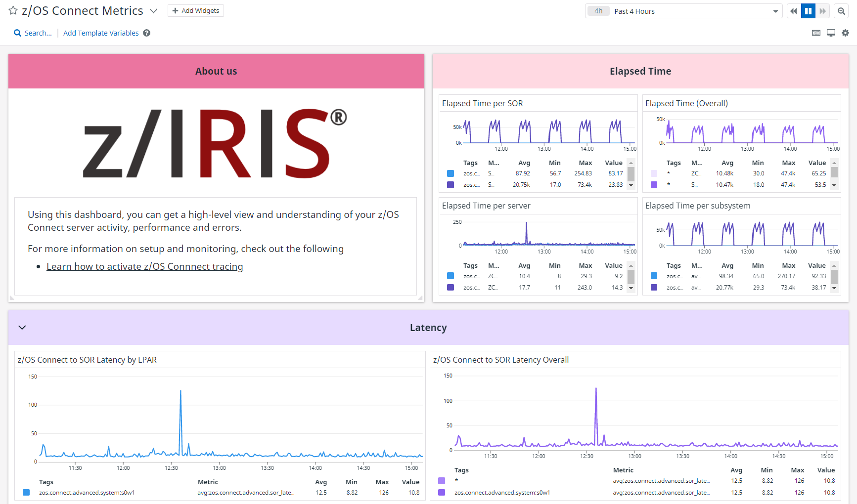Open dashboard settings gear
Screen dimensions: 857x504
click(846, 33)
